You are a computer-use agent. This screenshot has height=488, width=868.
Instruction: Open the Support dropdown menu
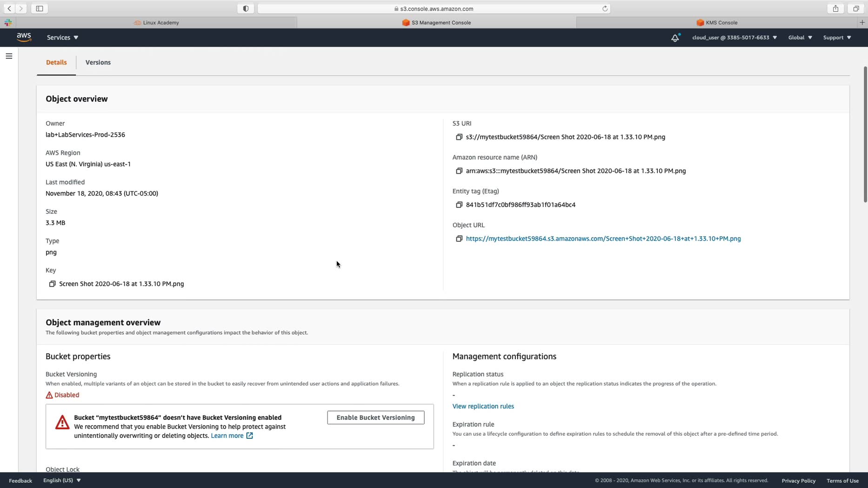point(837,38)
